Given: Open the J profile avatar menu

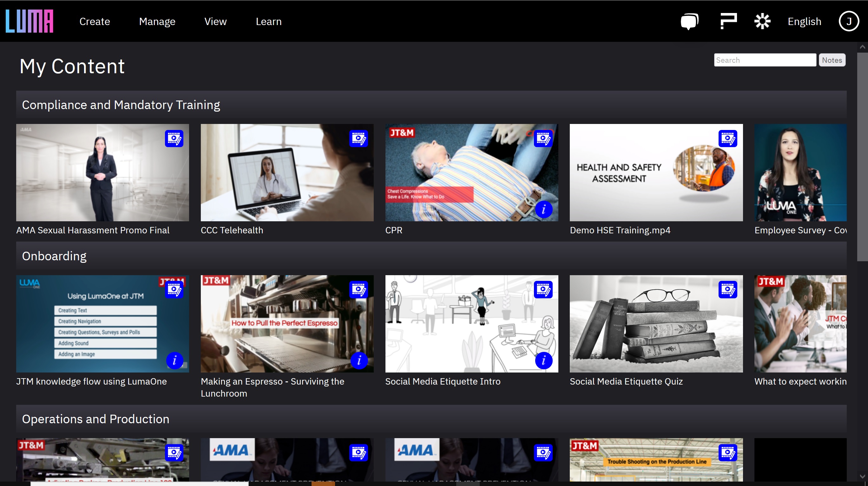Looking at the screenshot, I should coord(849,21).
